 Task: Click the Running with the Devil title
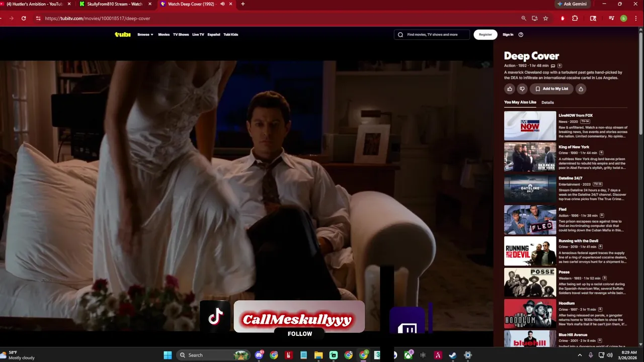(x=578, y=241)
